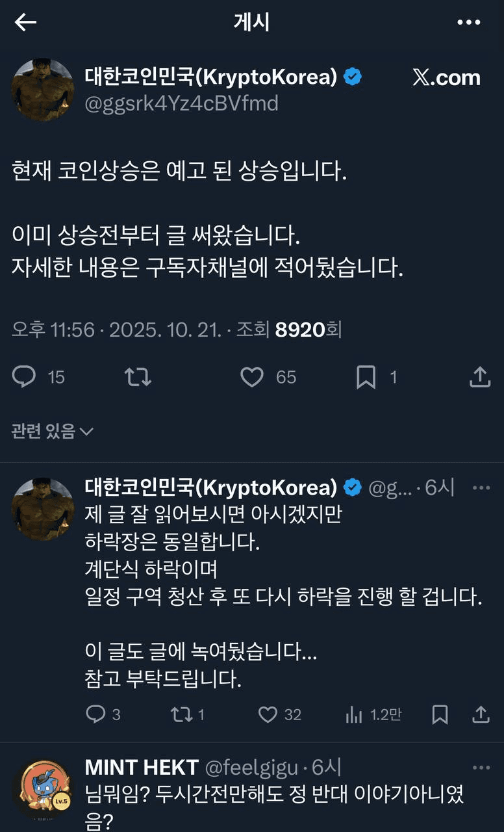Share the main post
Image resolution: width=504 pixels, height=832 pixels.
pos(479,376)
